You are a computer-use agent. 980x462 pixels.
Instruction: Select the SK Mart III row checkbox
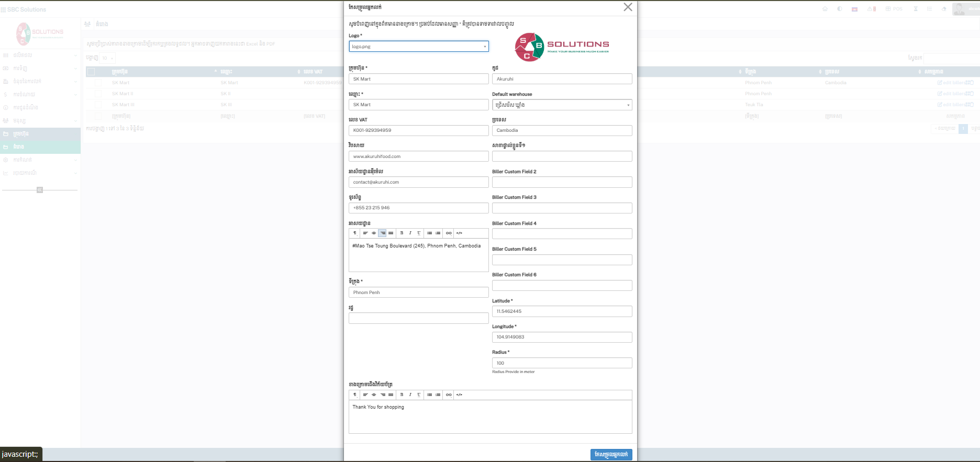pos(98,105)
